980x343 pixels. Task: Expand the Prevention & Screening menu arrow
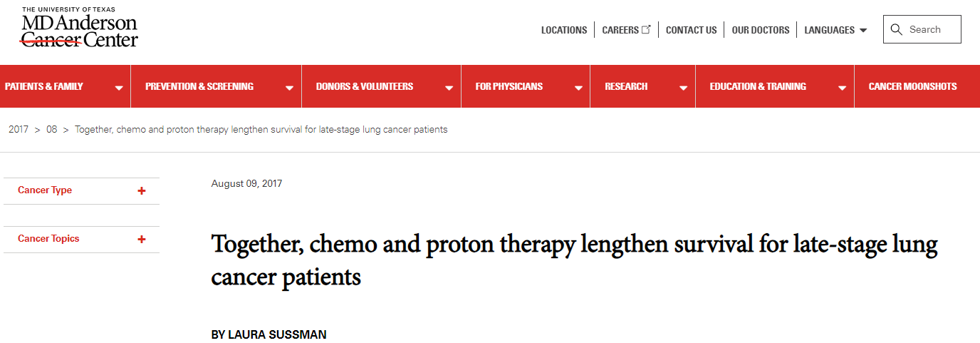(289, 88)
